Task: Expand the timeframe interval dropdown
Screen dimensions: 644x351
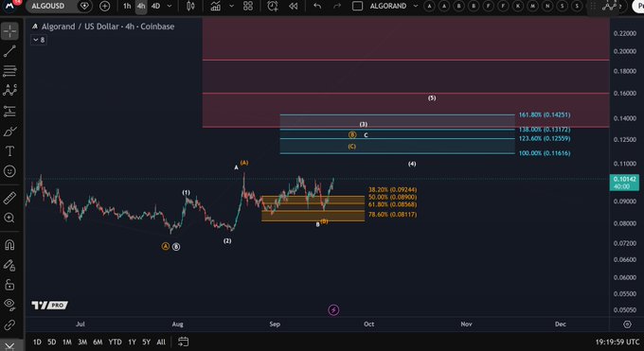Action: [x=170, y=7]
